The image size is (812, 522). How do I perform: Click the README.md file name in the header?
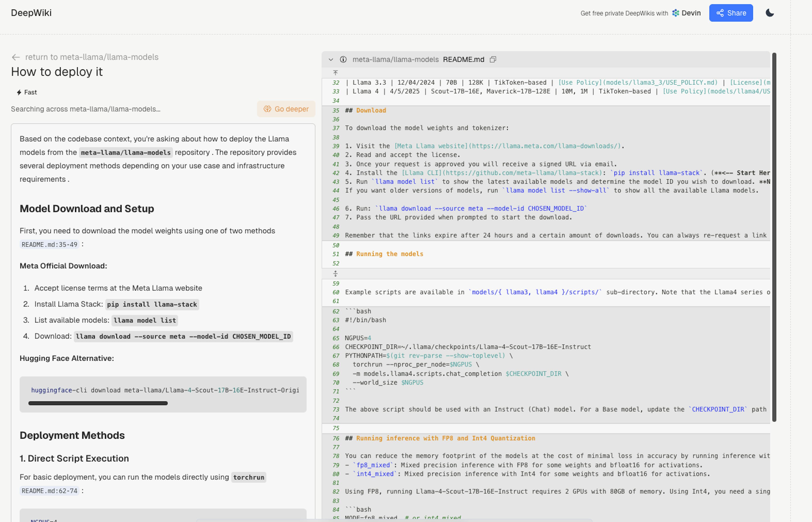click(x=463, y=60)
